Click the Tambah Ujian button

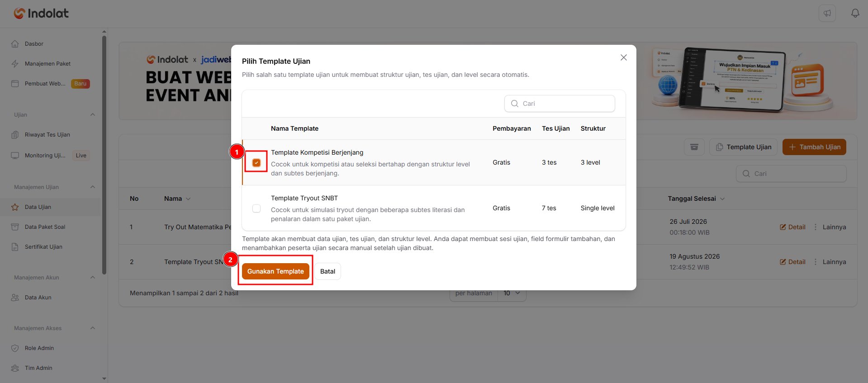[x=814, y=147]
